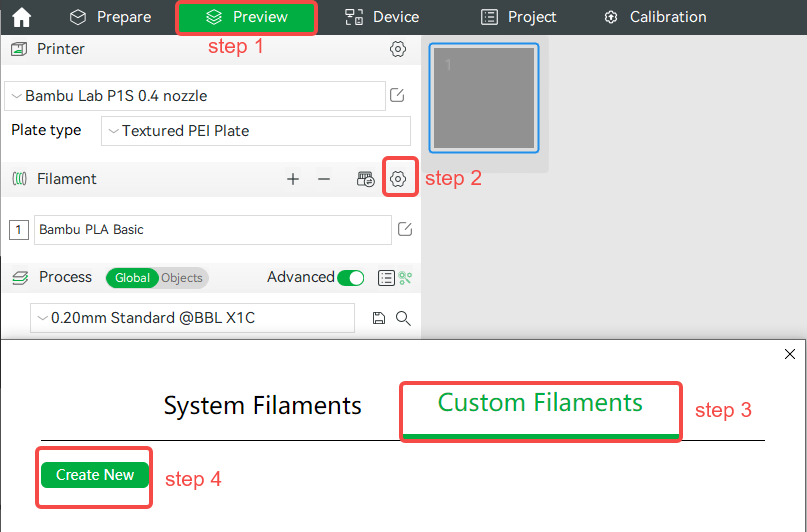Open printer settings gear icon
Viewport: 807px width, 532px height.
(x=397, y=49)
